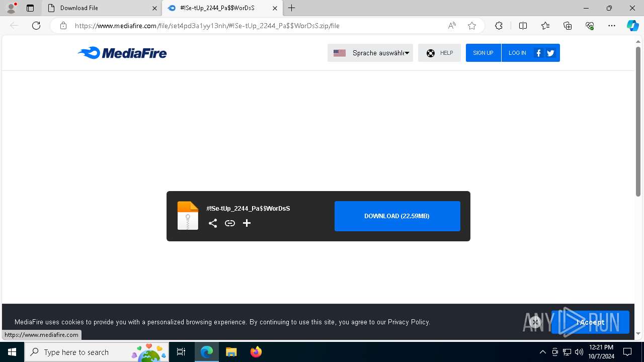Close the #!Se-tUp_2244 tab
Screen dimensions: 644x362
275,8
